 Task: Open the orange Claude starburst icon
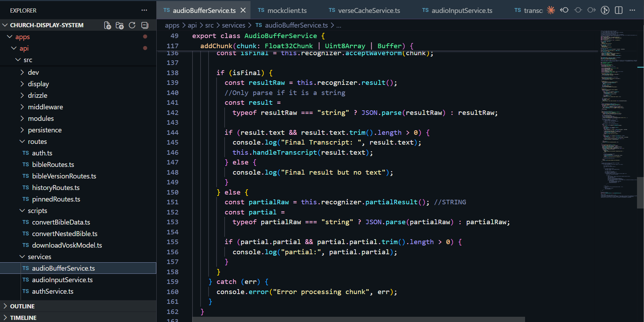click(x=551, y=10)
